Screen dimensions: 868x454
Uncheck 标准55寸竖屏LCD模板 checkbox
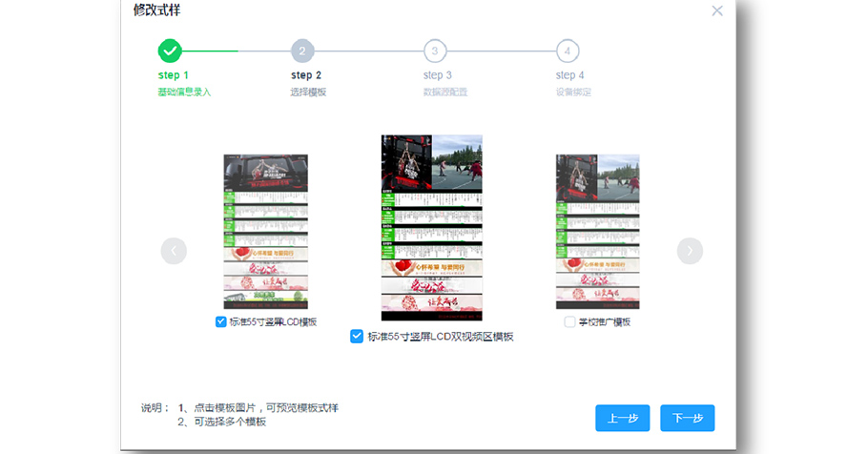pyautogui.click(x=221, y=322)
